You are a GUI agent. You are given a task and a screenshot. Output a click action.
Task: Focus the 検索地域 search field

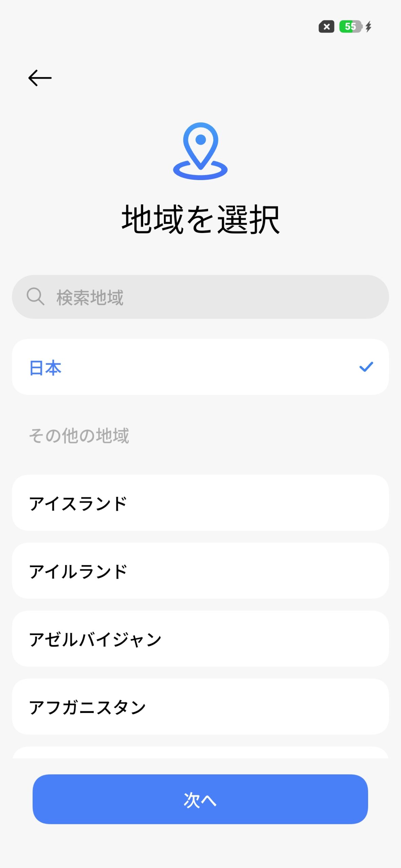(x=217, y=297)
